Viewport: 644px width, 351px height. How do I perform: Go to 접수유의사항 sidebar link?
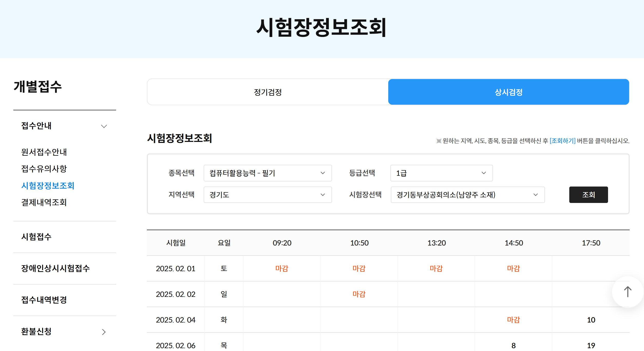coord(44,169)
